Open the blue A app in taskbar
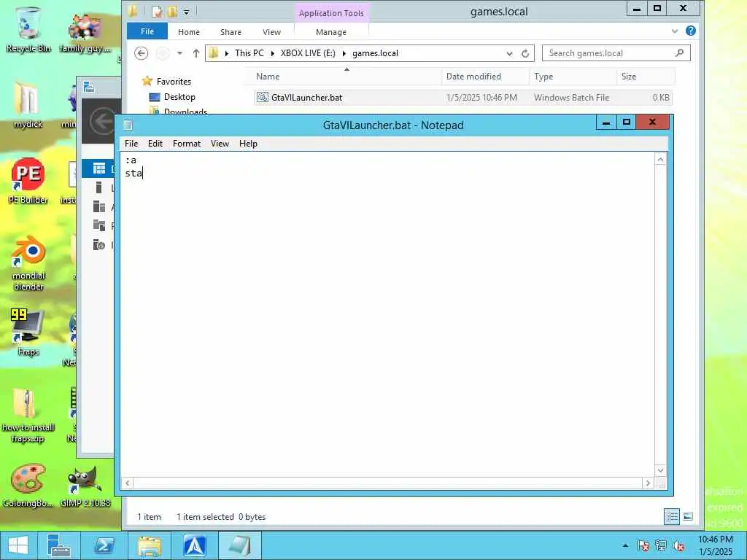The height and width of the screenshot is (560, 747). (x=194, y=545)
